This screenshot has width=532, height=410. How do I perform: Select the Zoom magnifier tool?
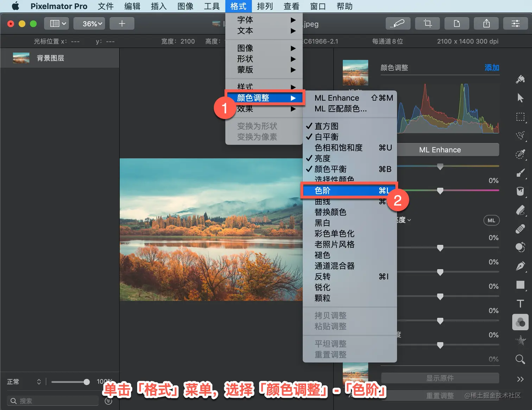[x=520, y=359]
